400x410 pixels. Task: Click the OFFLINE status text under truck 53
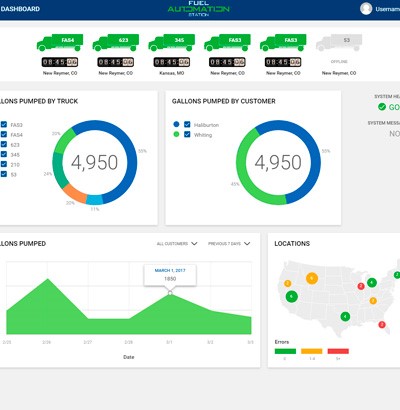pyautogui.click(x=339, y=62)
